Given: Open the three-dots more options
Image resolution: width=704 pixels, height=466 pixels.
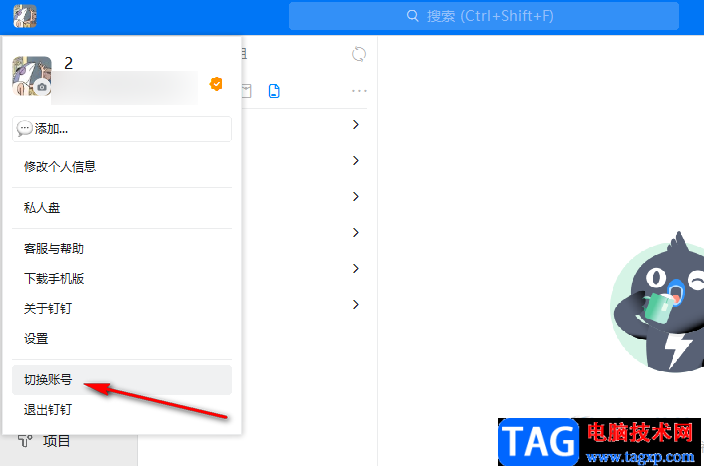Looking at the screenshot, I should (359, 91).
